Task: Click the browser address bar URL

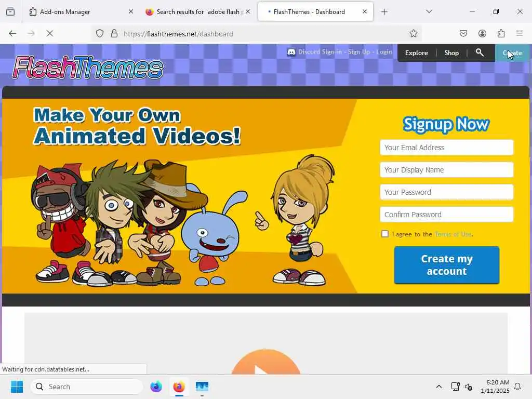Action: [x=178, y=34]
